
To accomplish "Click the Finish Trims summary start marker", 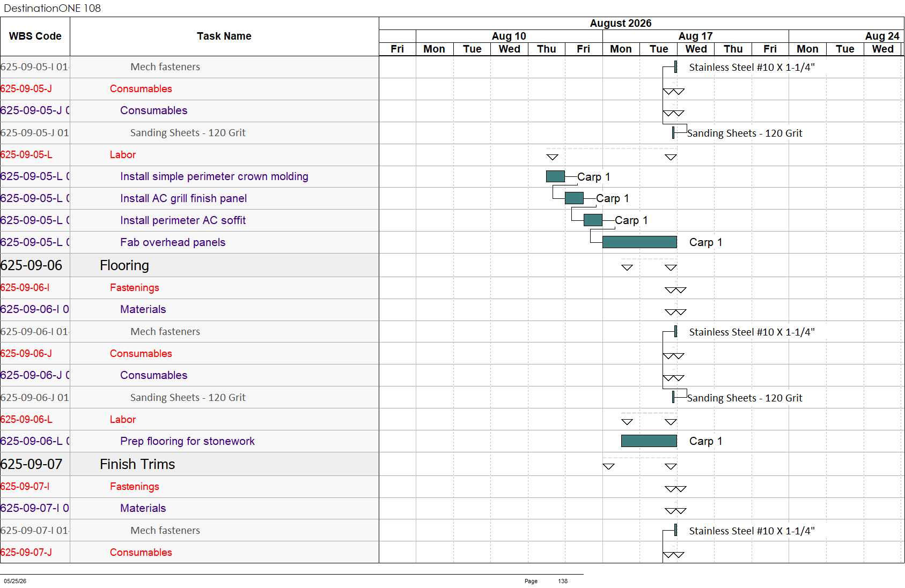I will click(608, 466).
